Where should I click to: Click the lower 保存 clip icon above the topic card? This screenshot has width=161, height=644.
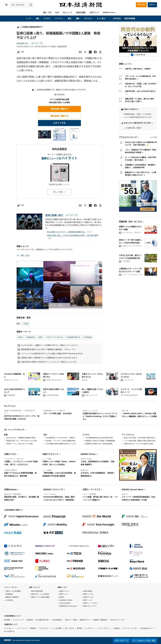coord(18,205)
